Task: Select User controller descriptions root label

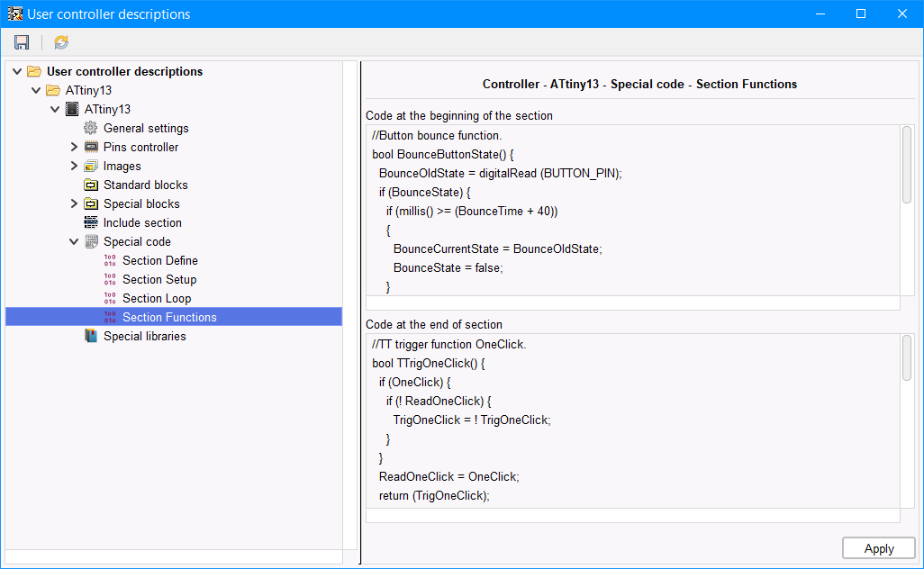Action: (x=124, y=71)
